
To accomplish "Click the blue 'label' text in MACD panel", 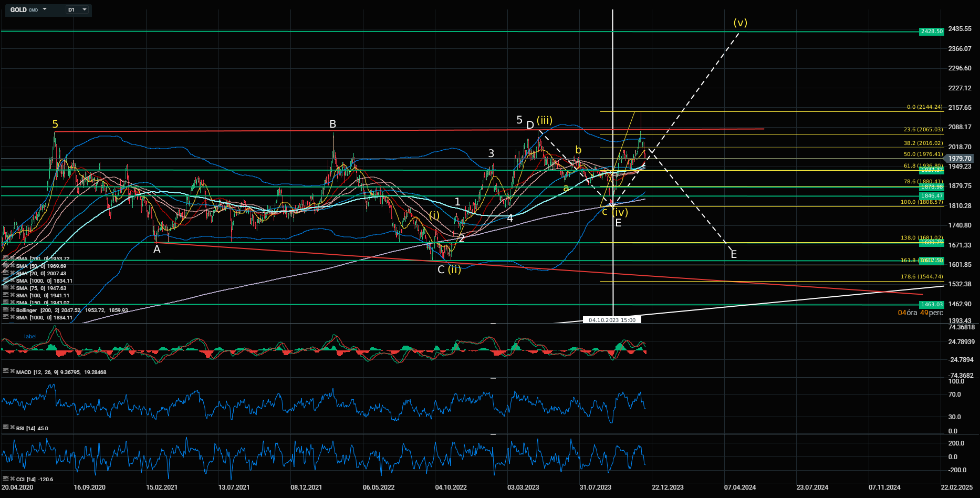I will [x=30, y=337].
